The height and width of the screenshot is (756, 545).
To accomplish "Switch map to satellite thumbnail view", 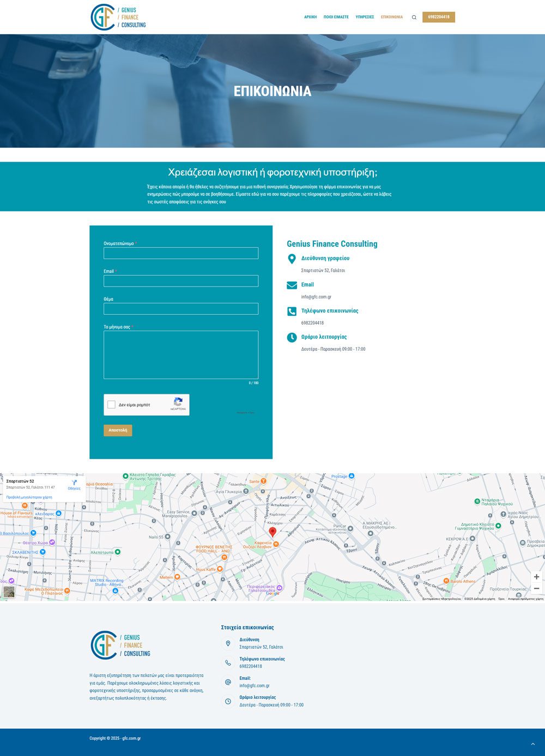I will click(9, 592).
